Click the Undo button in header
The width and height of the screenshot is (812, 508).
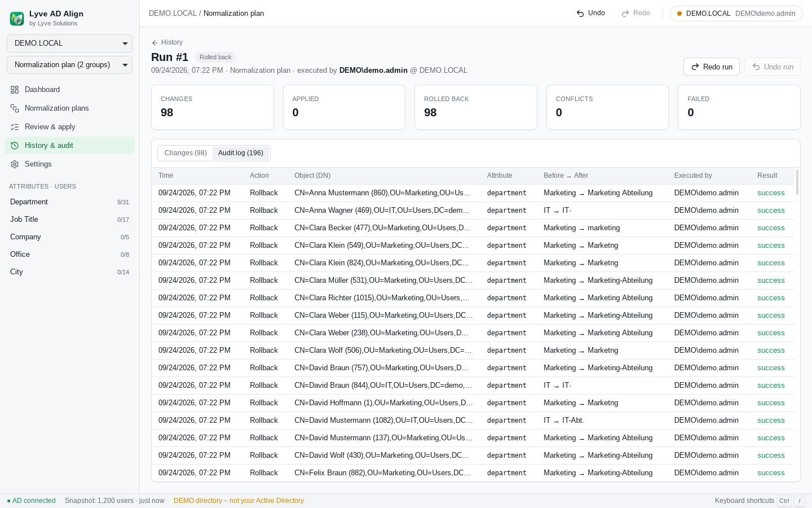pyautogui.click(x=590, y=14)
